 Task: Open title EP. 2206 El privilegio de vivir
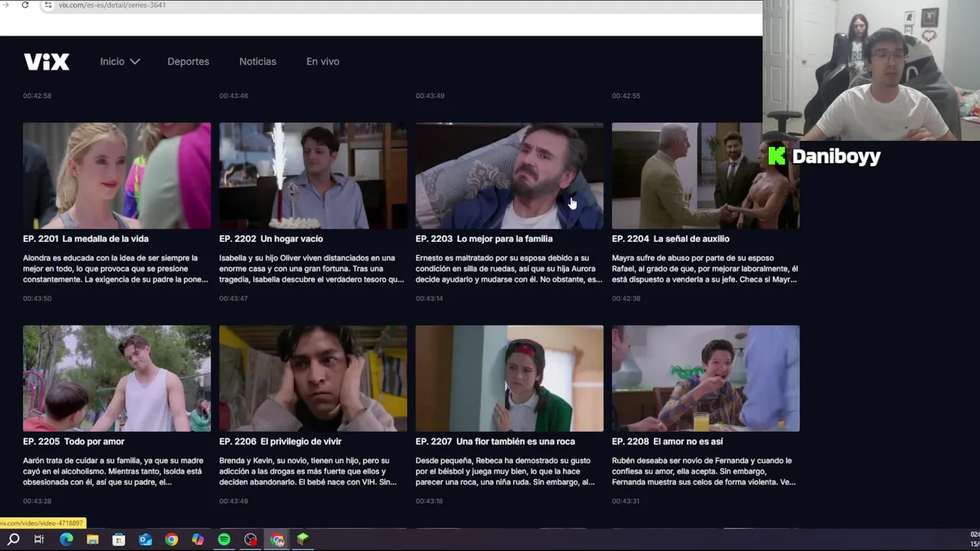pos(280,442)
